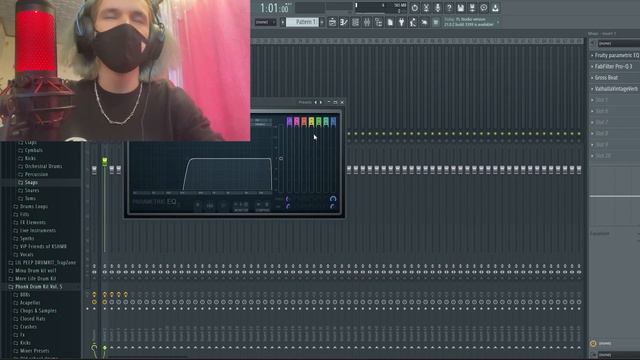Open the Piano roll toolbar icon
Screen dimensions: 640x360
click(x=344, y=22)
